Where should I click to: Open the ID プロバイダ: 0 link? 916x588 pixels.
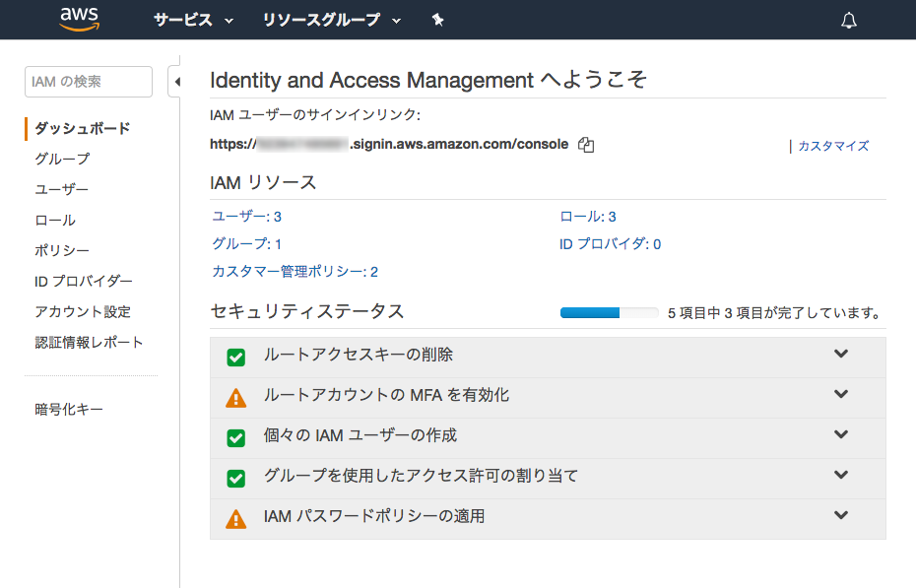coord(610,244)
